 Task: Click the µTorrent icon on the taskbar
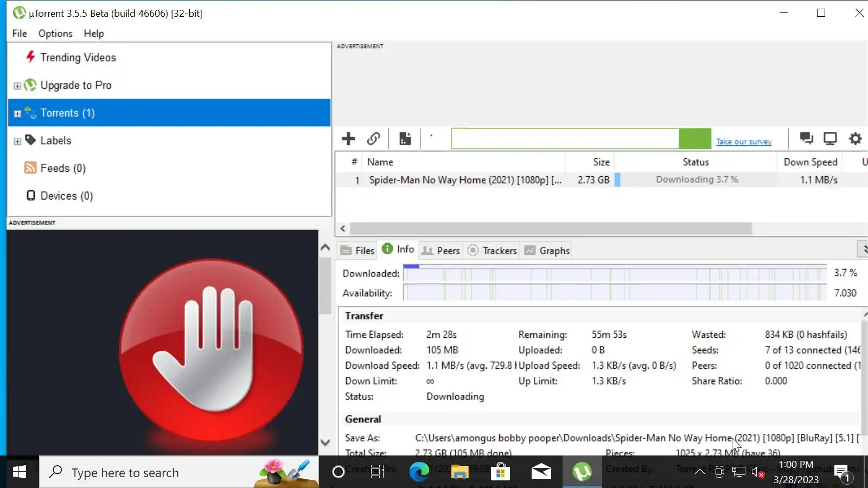coord(582,472)
